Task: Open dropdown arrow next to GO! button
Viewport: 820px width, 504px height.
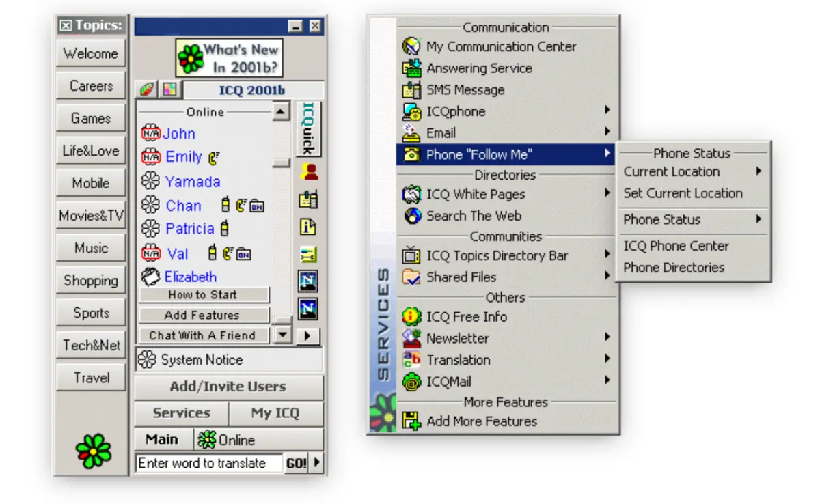Action: point(316,463)
